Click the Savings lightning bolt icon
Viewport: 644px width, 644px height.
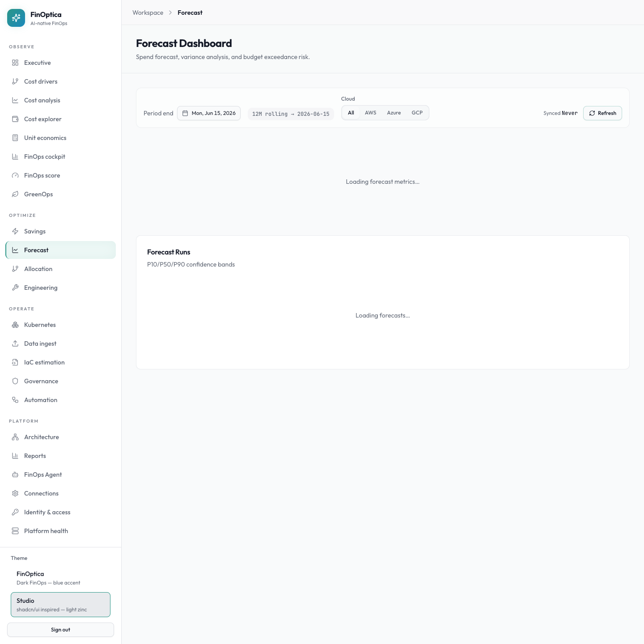[x=15, y=231]
